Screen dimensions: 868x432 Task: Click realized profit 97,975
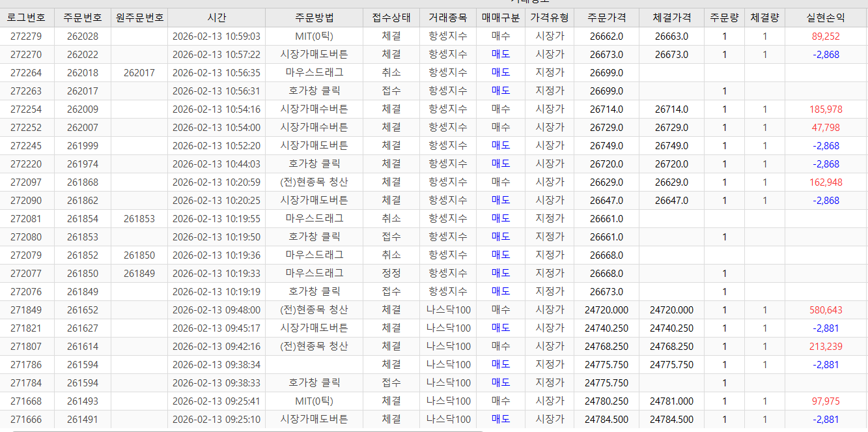point(826,401)
